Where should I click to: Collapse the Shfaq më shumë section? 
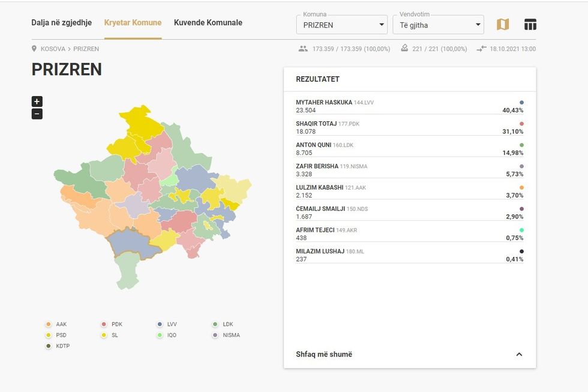click(519, 354)
